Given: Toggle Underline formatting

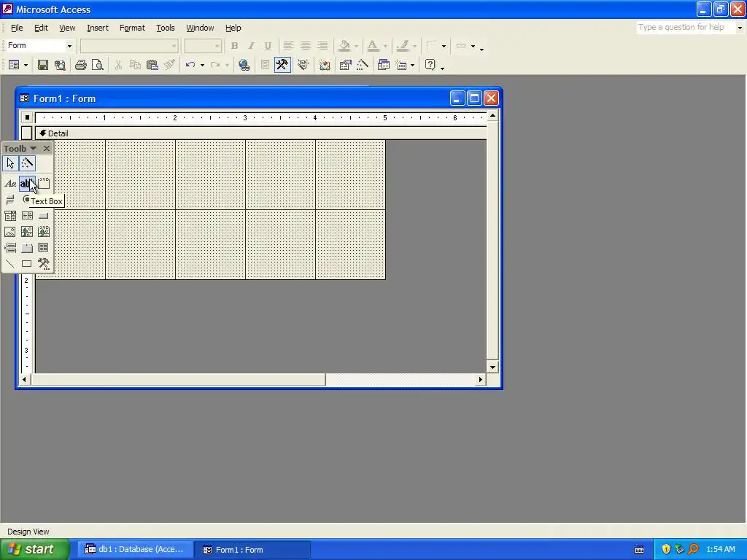Looking at the screenshot, I should [268, 46].
